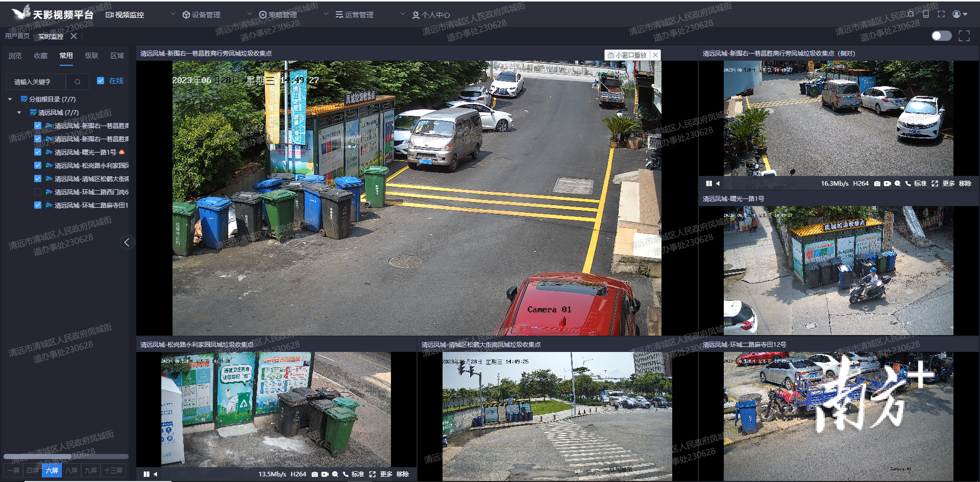Uncheck the 在线 online filter checkbox
This screenshot has width=980, height=482.
(x=101, y=81)
